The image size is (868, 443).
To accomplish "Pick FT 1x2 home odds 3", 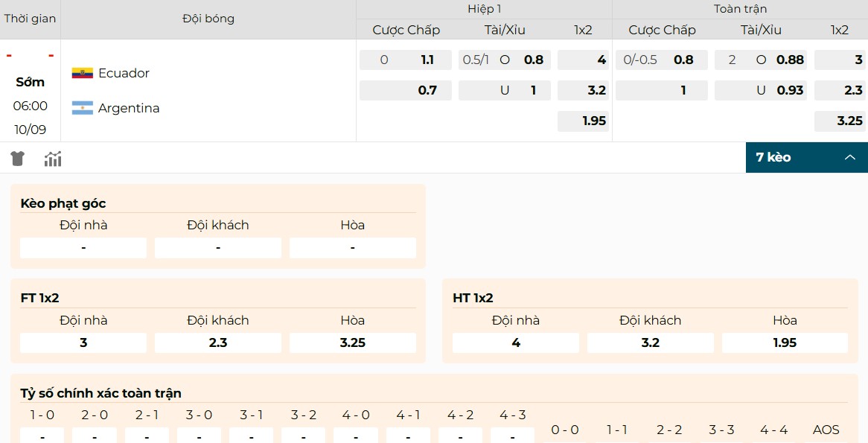I will click(x=83, y=342).
